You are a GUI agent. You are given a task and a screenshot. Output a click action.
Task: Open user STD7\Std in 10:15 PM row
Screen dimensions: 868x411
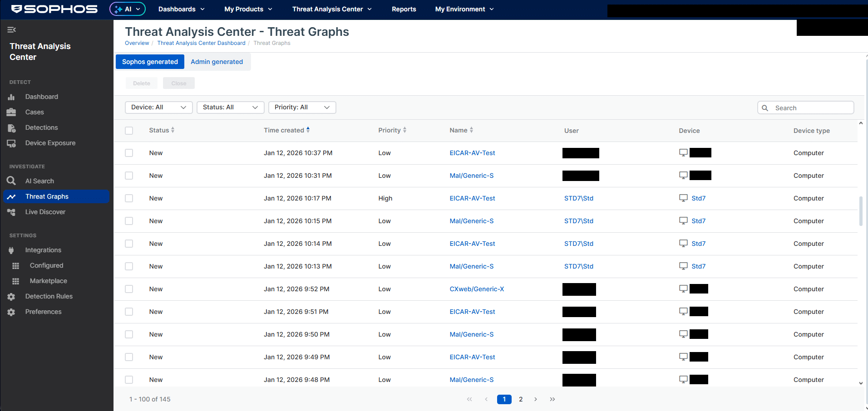tap(578, 221)
